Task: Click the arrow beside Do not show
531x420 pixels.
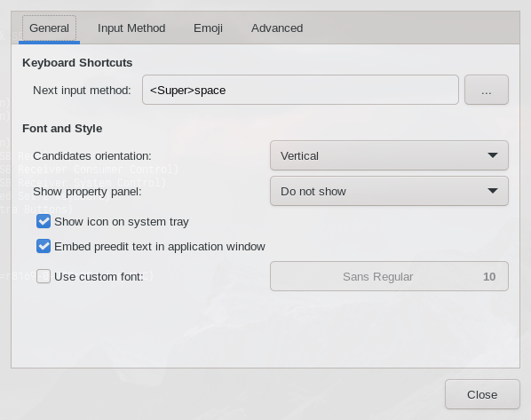Action: pos(493,191)
